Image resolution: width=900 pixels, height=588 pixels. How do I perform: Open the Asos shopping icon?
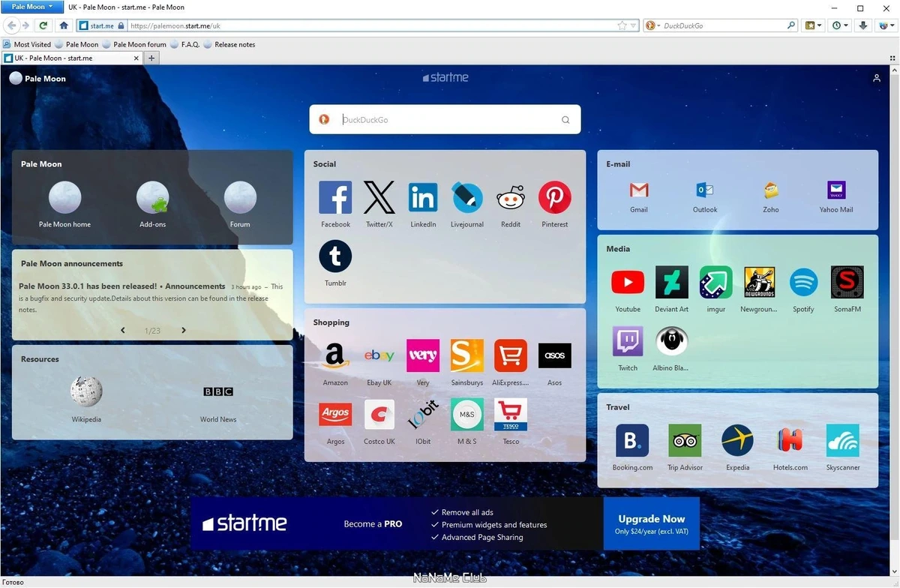pos(555,356)
